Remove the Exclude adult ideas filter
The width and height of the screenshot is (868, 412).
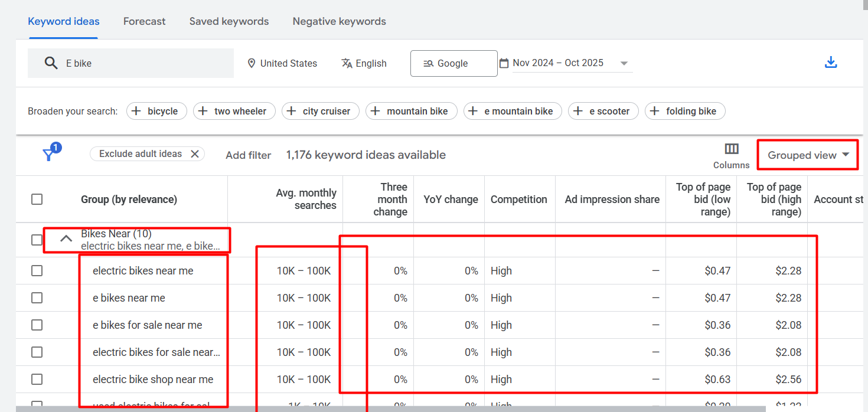pos(194,154)
